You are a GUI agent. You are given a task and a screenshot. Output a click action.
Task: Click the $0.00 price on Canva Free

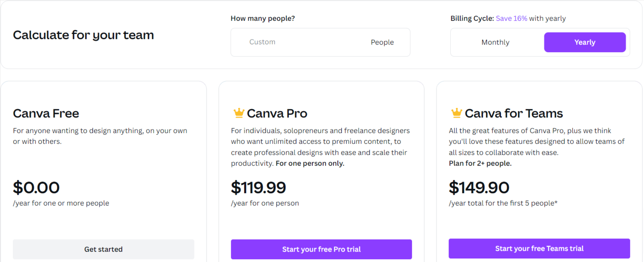36,187
